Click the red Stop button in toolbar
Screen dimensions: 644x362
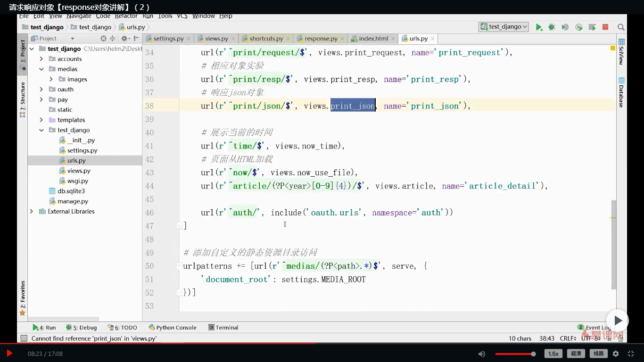(605, 27)
